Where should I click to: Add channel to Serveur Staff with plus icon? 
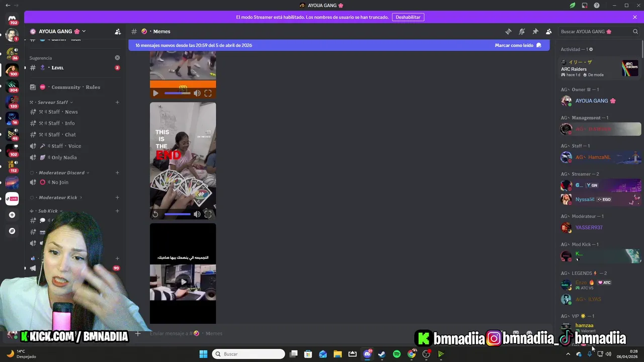(117, 102)
